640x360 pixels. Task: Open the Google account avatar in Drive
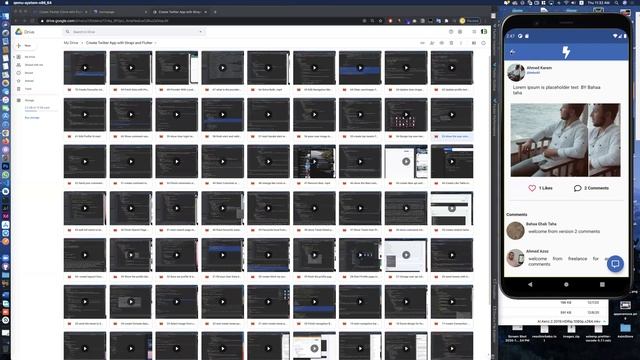pos(484,31)
